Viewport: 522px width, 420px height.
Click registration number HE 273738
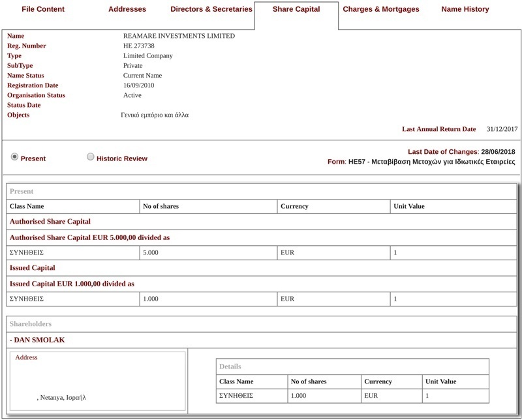point(139,46)
